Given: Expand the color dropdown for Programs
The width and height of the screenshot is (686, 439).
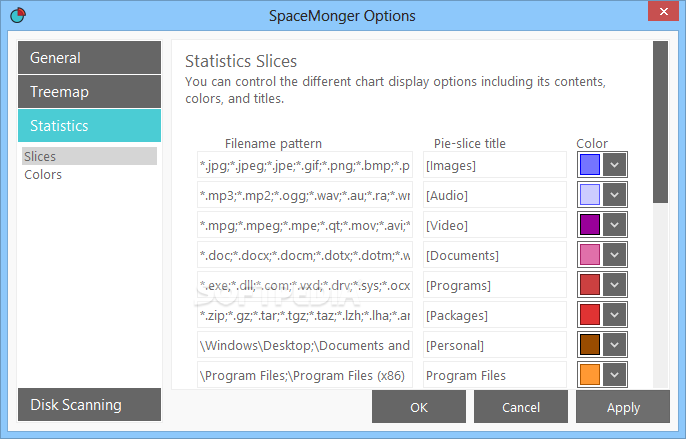Looking at the screenshot, I should pos(614,284).
